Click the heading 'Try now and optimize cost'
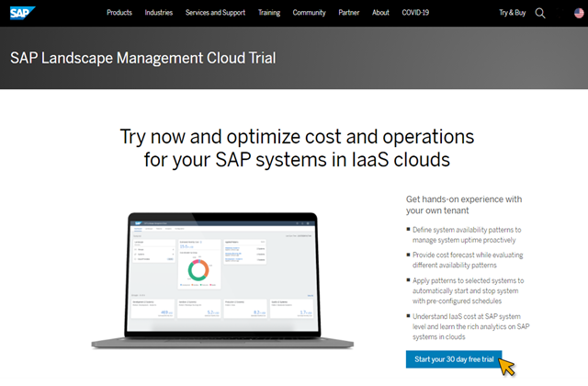588x386 pixels. [297, 148]
